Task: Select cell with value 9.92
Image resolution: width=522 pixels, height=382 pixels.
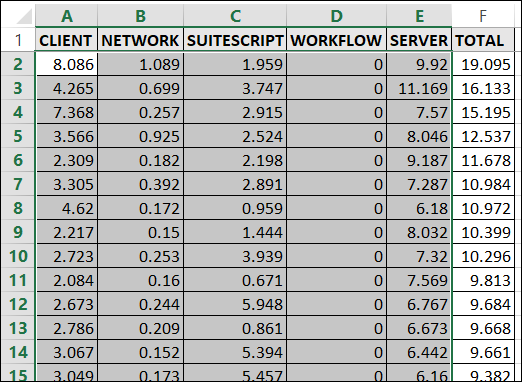Action: 419,64
